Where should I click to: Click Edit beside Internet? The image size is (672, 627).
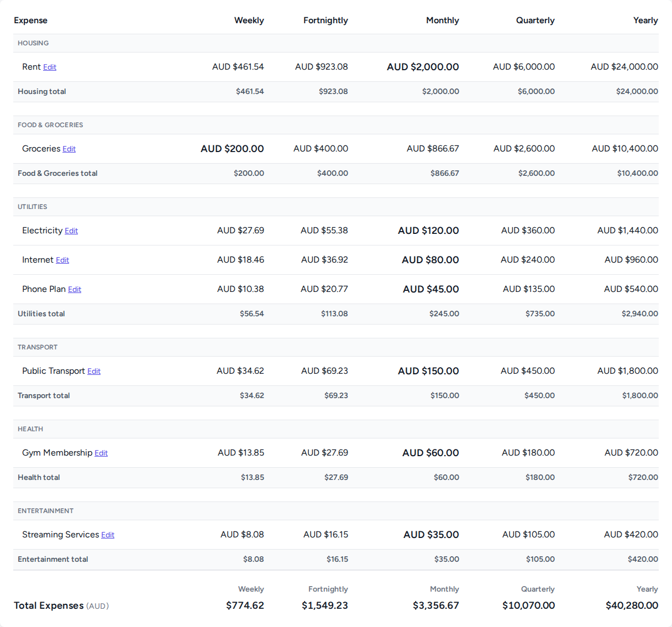click(x=62, y=260)
